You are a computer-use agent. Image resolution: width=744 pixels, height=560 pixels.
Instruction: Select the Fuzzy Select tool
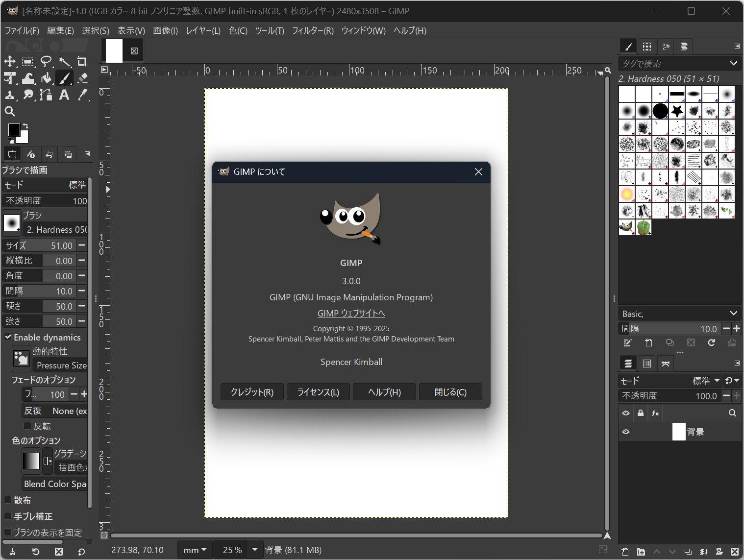[x=65, y=62]
